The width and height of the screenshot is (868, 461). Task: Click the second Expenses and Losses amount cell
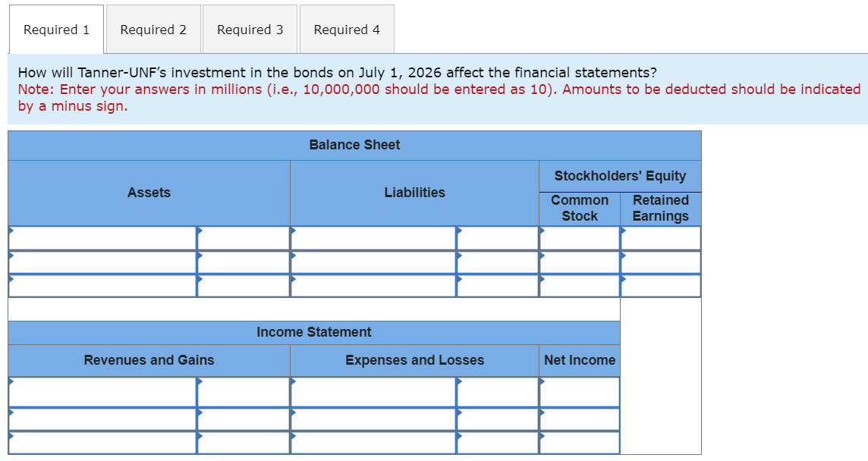[497, 416]
